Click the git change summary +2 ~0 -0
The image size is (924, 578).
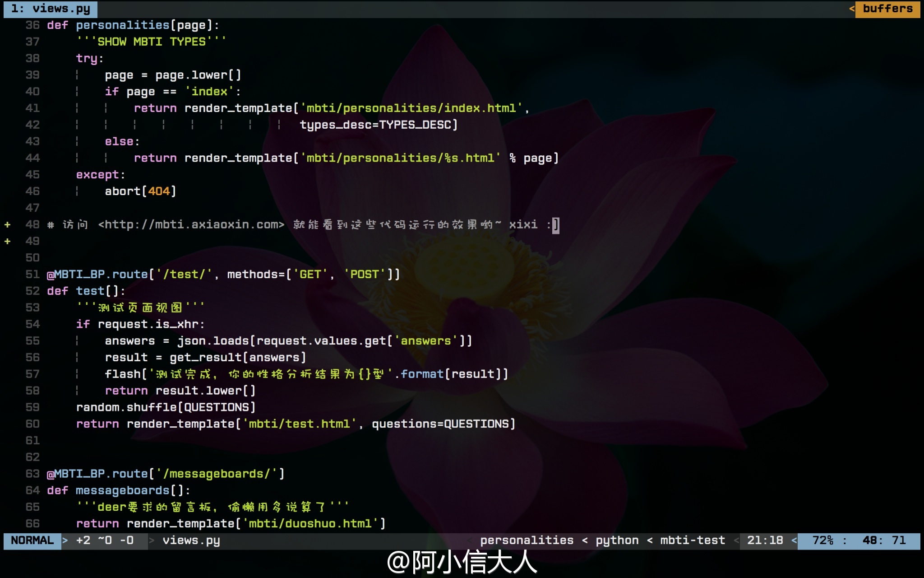105,541
